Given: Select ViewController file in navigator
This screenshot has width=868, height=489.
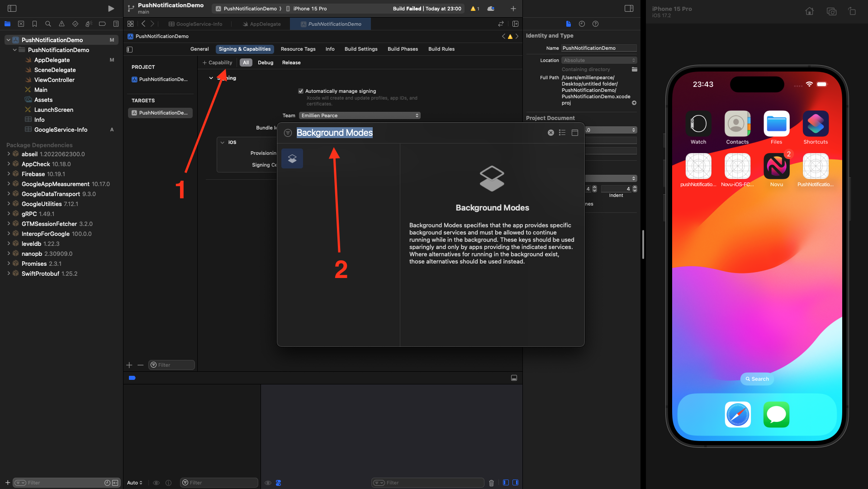Looking at the screenshot, I should tap(54, 80).
